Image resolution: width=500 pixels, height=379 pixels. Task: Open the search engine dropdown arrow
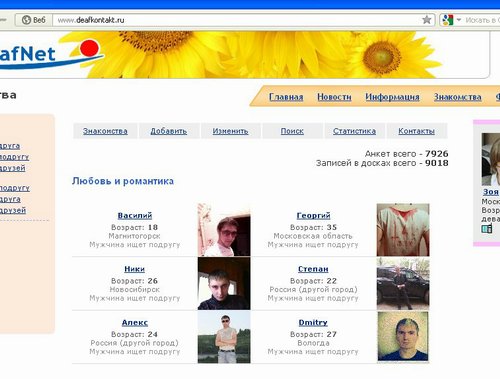point(459,20)
